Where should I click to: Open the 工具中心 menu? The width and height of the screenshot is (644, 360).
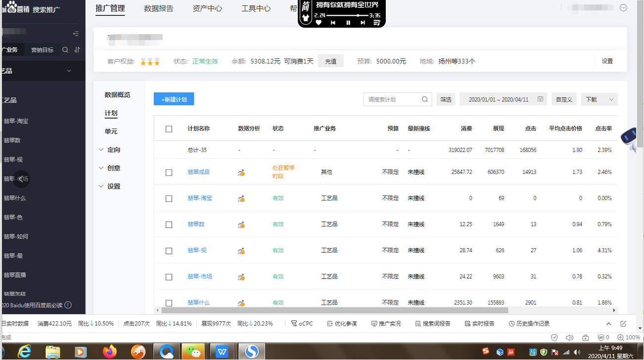pyautogui.click(x=256, y=8)
